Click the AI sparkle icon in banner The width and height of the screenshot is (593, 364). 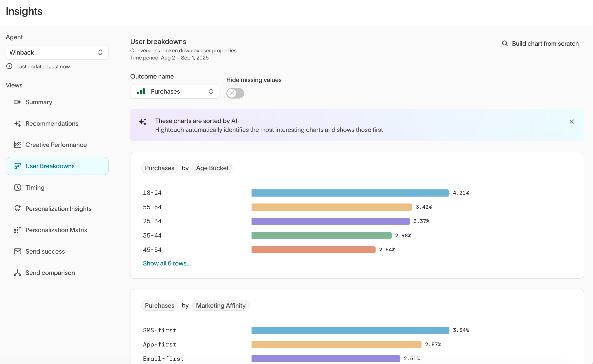pos(143,122)
